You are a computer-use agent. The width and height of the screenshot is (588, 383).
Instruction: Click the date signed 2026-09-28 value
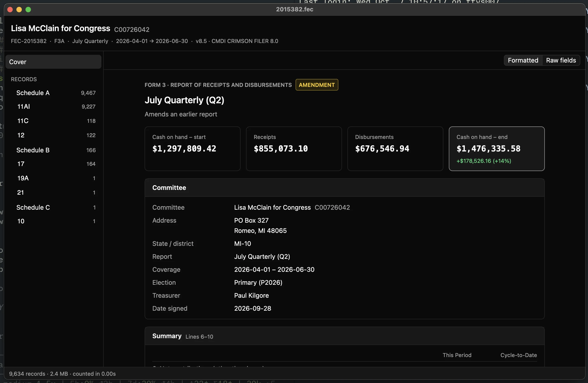click(x=252, y=308)
